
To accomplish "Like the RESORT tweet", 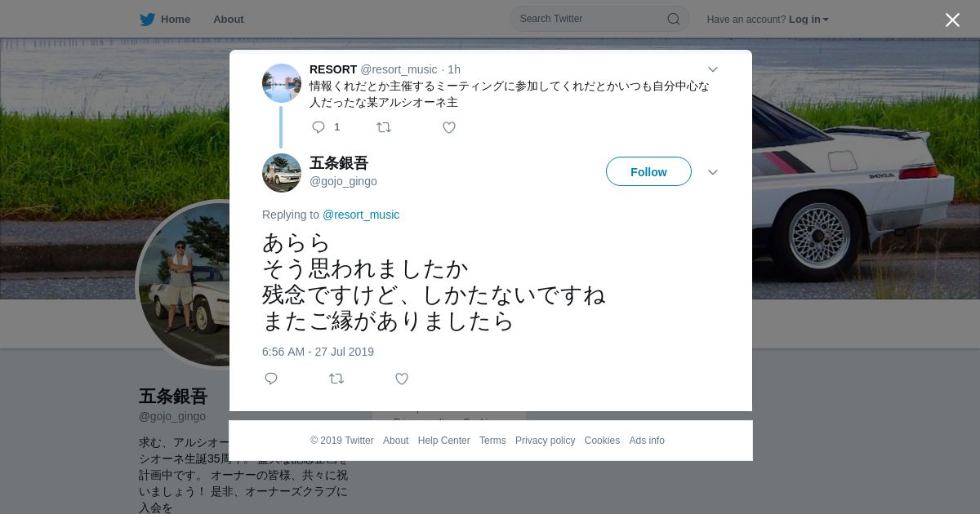I will (x=449, y=127).
